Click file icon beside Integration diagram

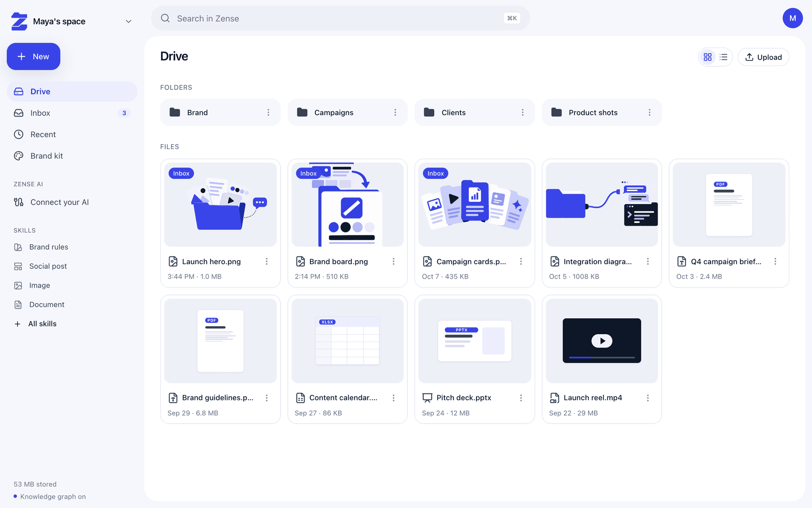click(555, 261)
